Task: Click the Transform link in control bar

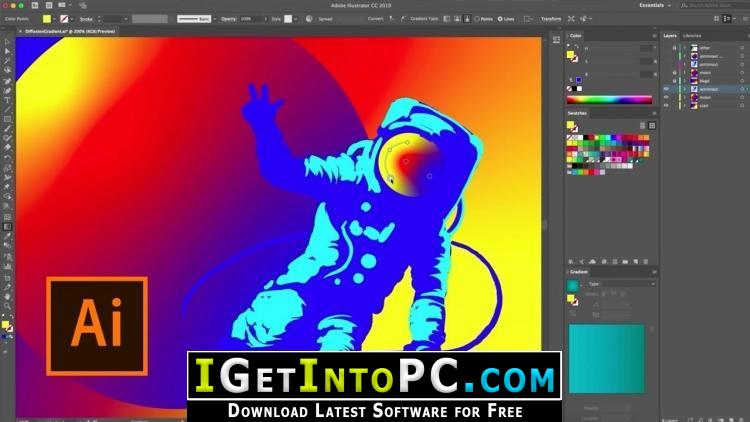Action: [x=551, y=19]
